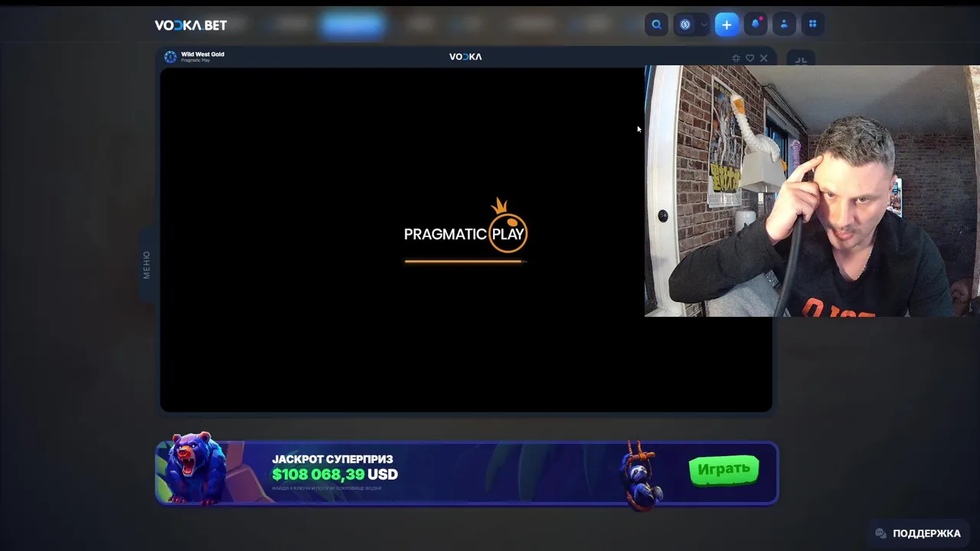Open the Поддержка support chat
Image resolution: width=980 pixels, height=551 pixels.
point(918,533)
